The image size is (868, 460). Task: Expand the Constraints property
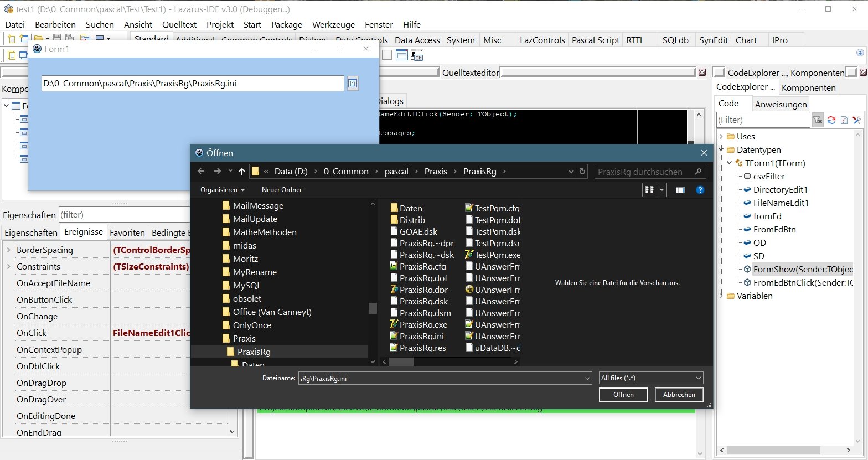pyautogui.click(x=8, y=266)
